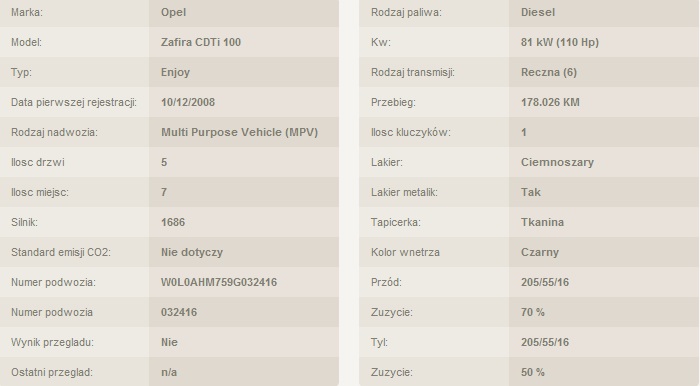The width and height of the screenshot is (700, 386).
Task: Click the Diesel fuel type value
Action: [x=538, y=12]
